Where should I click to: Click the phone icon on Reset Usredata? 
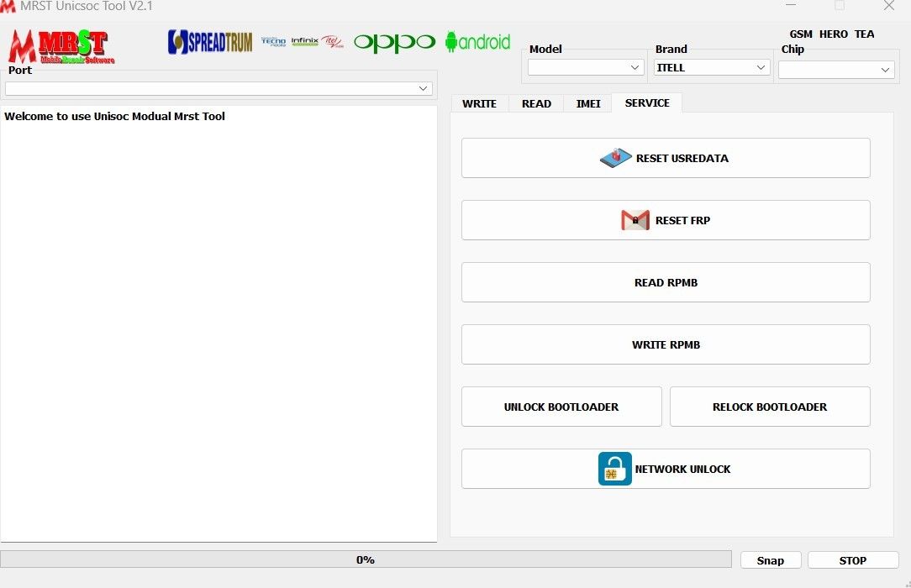click(616, 157)
